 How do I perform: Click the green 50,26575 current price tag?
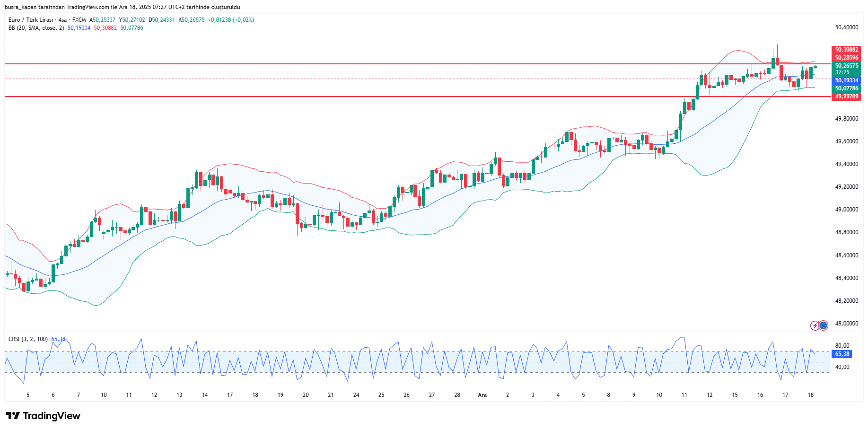846,66
